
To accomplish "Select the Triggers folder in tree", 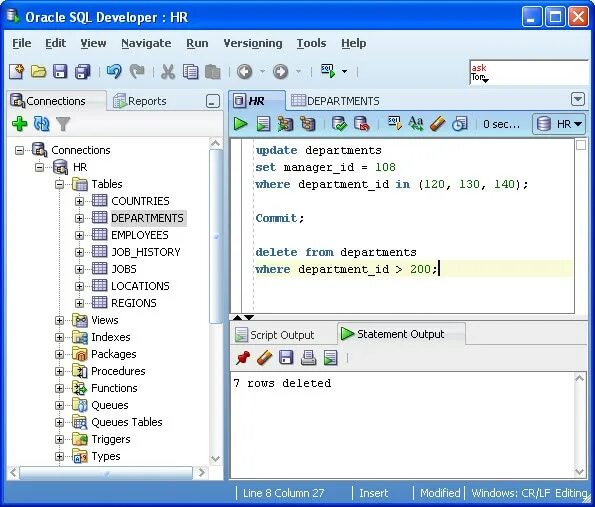I will click(x=111, y=439).
